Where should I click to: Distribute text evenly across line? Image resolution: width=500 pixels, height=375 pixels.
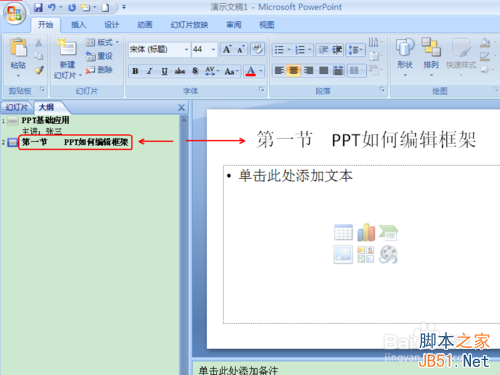click(338, 70)
